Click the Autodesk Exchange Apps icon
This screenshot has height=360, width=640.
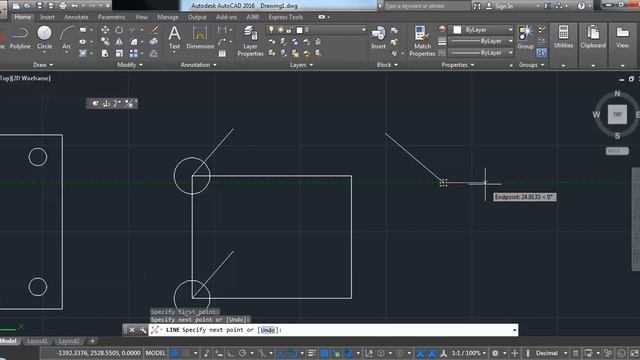[x=547, y=6]
